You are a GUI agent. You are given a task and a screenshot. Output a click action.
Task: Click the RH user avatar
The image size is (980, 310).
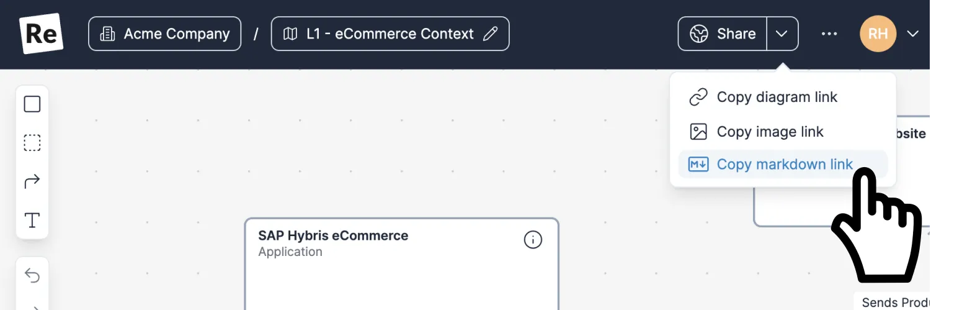coord(878,34)
